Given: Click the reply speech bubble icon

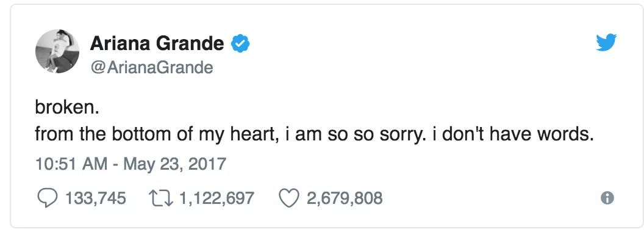Looking at the screenshot, I should [47, 198].
